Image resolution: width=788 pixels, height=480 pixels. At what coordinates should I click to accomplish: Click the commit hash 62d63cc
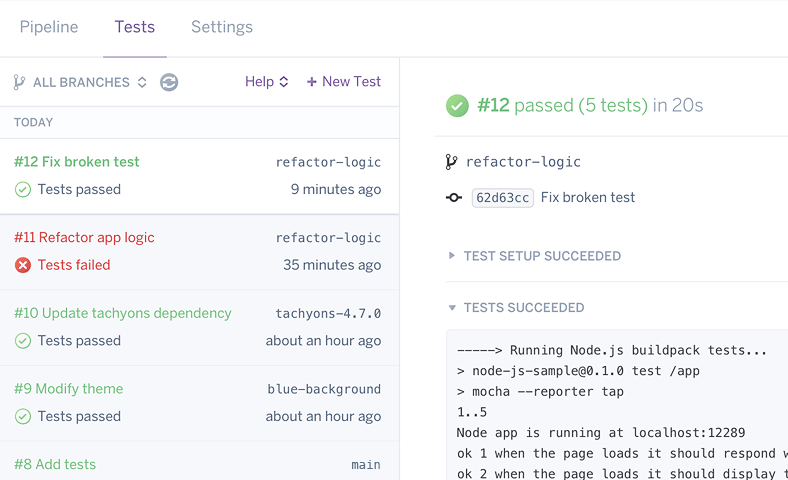coord(503,198)
